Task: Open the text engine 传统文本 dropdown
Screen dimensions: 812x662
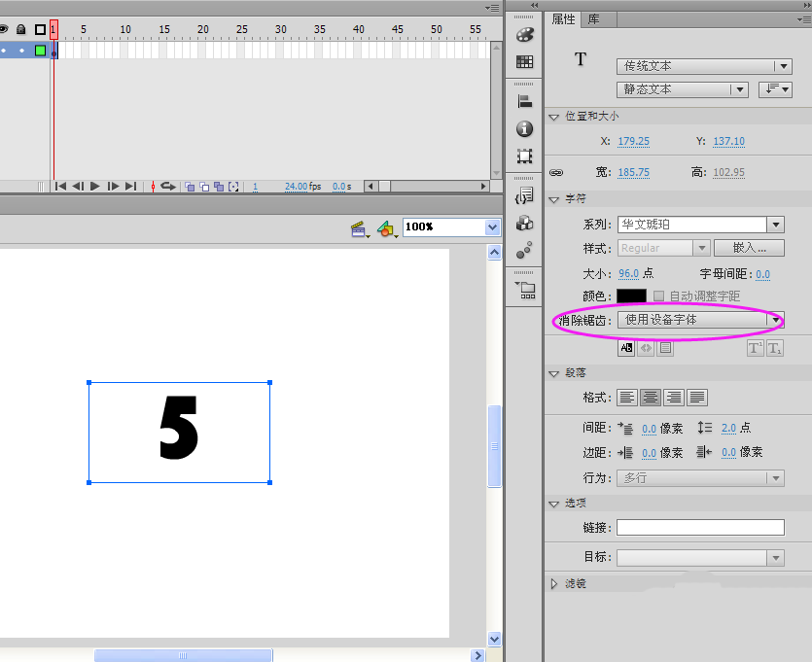Action: coord(704,66)
